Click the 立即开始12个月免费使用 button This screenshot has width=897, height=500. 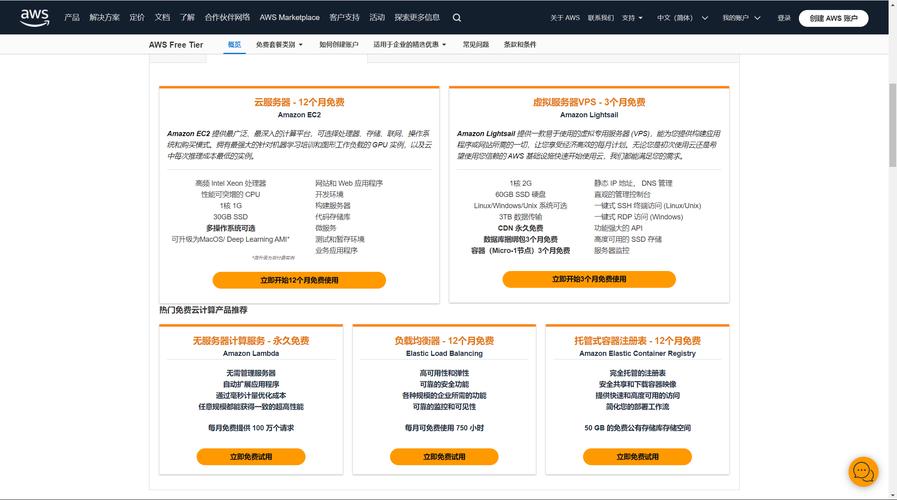(x=299, y=280)
